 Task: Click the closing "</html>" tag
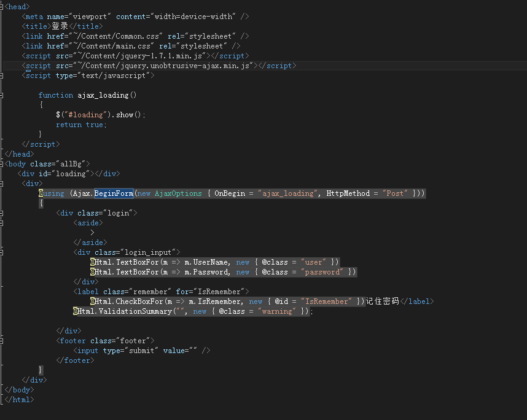(19, 400)
